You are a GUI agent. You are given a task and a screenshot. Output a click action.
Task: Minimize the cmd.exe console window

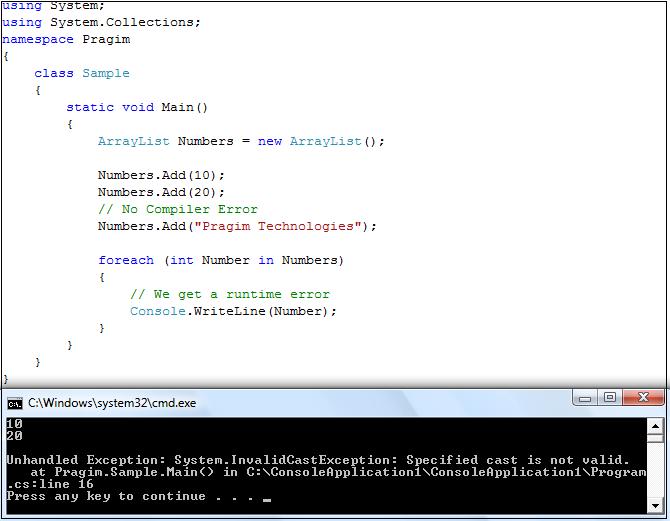click(585, 398)
